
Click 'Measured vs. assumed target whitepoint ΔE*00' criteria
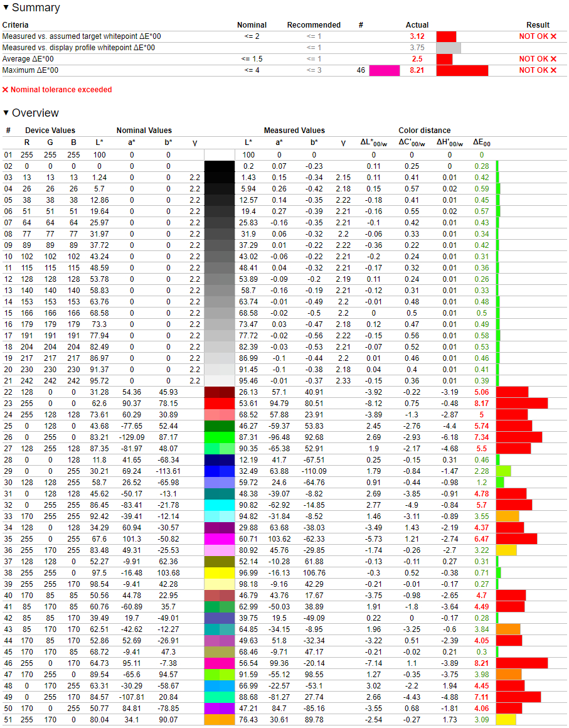click(x=82, y=36)
